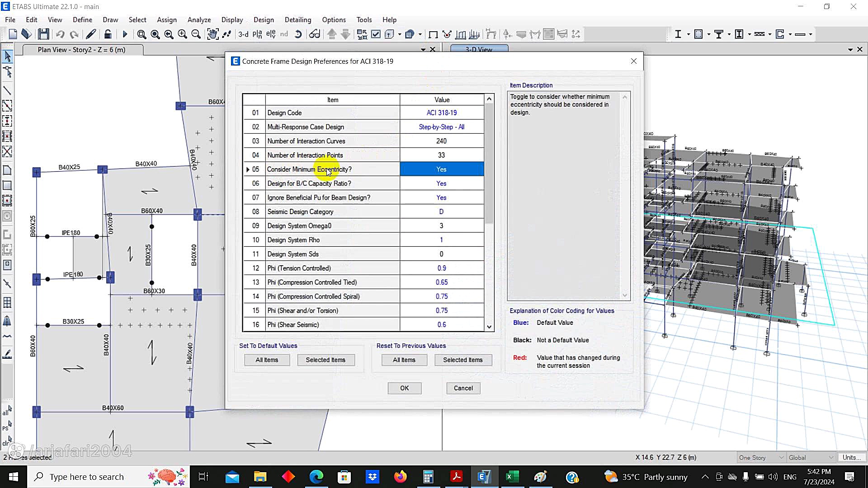Open Excel from the taskbar
868x488 pixels.
tap(512, 477)
